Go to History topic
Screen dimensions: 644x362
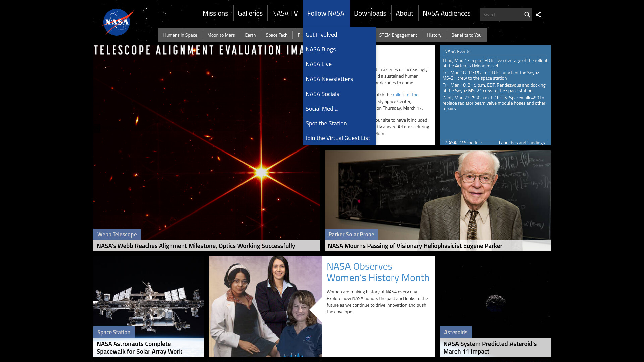434,35
